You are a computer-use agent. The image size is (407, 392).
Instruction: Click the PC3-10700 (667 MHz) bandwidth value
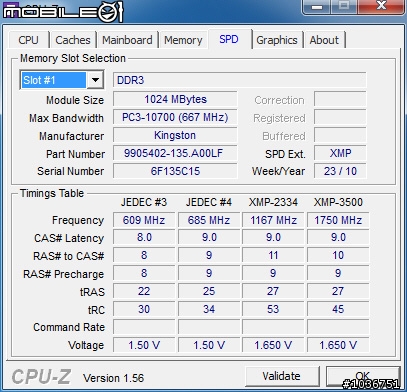(x=175, y=117)
